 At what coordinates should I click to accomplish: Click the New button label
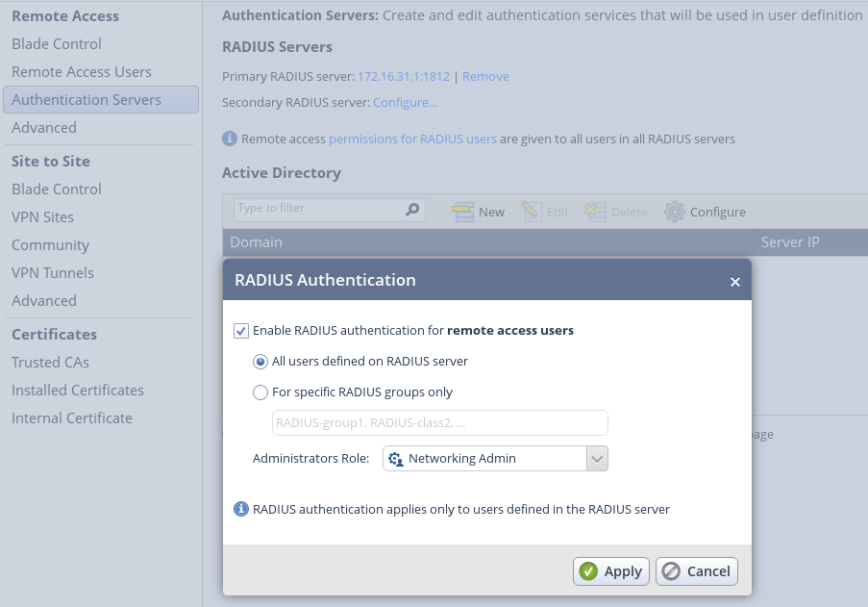coord(491,213)
